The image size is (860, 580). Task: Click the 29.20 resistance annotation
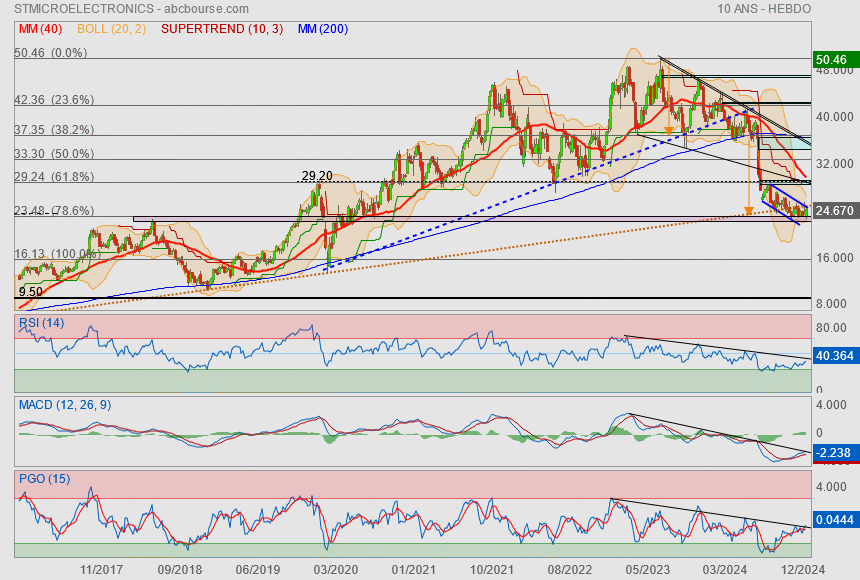(x=317, y=176)
